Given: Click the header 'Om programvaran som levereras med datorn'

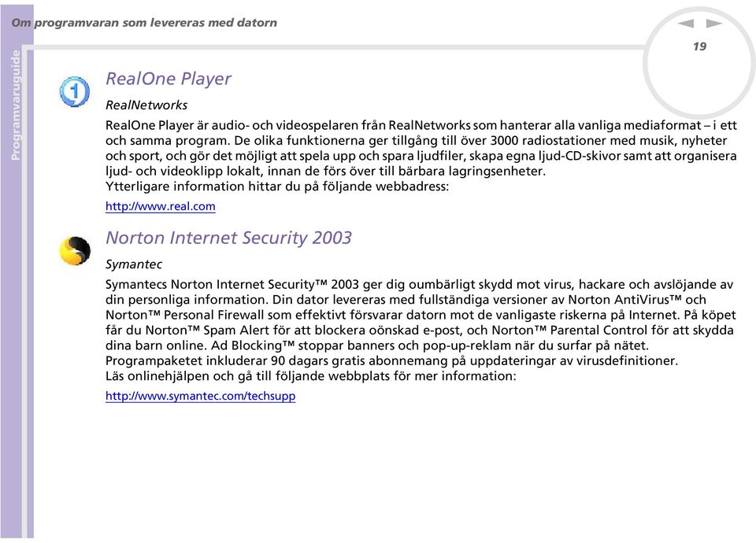Looking at the screenshot, I should [144, 23].
